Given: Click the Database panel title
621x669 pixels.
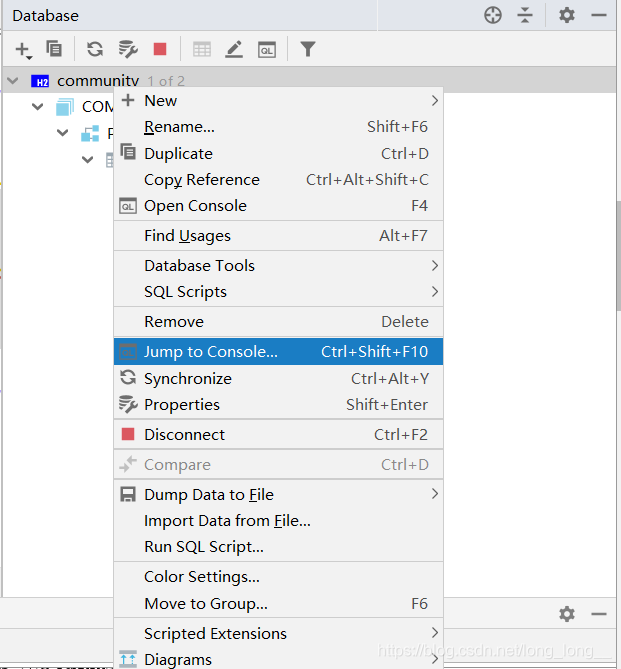Looking at the screenshot, I should click(x=46, y=16).
